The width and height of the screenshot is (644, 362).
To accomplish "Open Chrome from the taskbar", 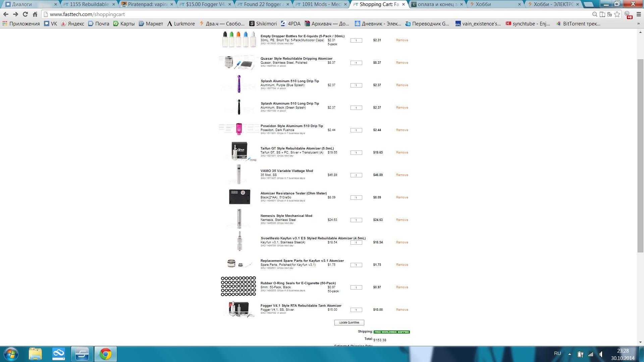I will (x=105, y=354).
